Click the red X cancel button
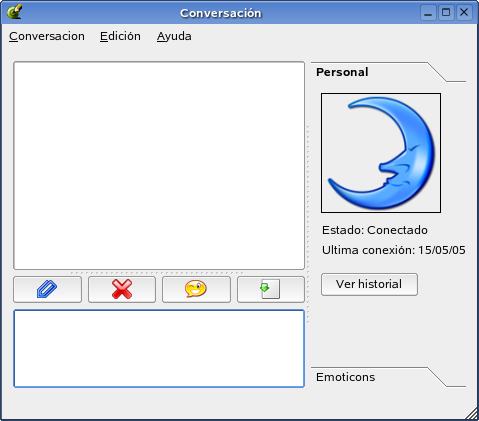The height and width of the screenshot is (421, 479). (122, 289)
